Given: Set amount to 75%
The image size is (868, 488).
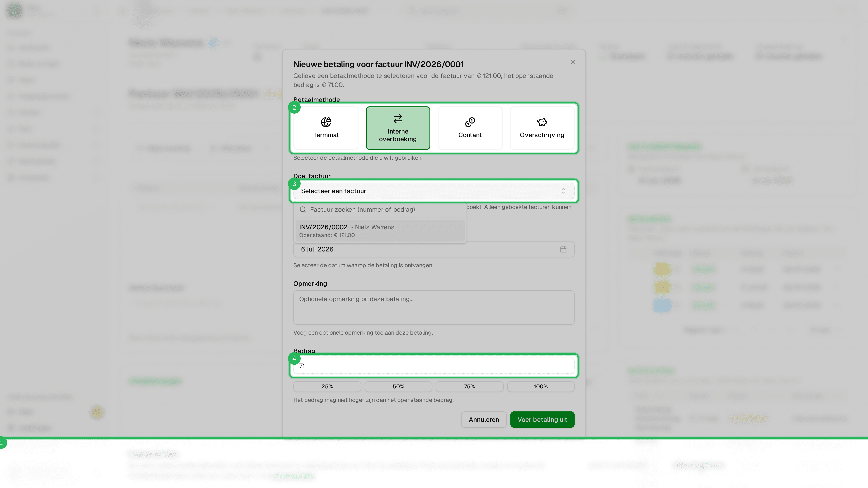Looking at the screenshot, I should pyautogui.click(x=469, y=386).
